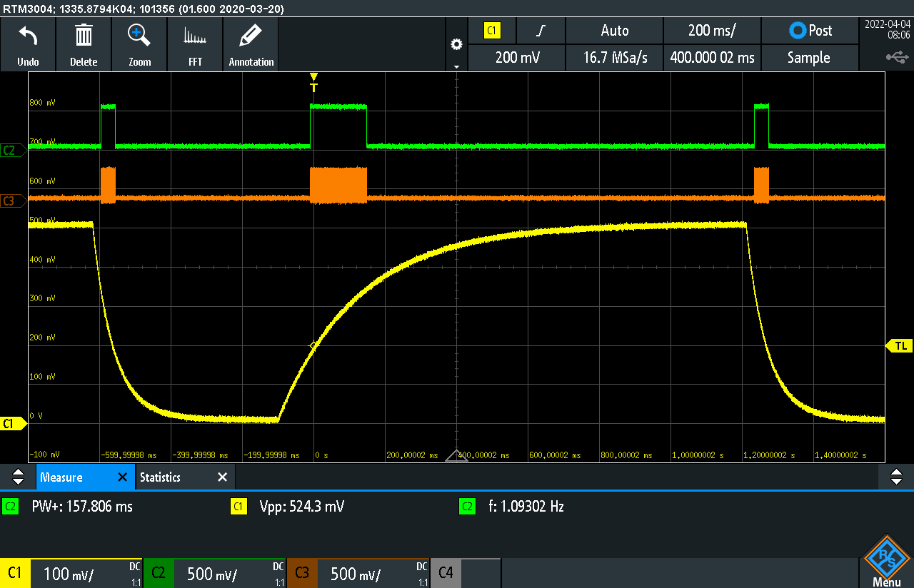This screenshot has width=914, height=588.
Task: Change the Sample acquisition mode
Action: [x=810, y=58]
